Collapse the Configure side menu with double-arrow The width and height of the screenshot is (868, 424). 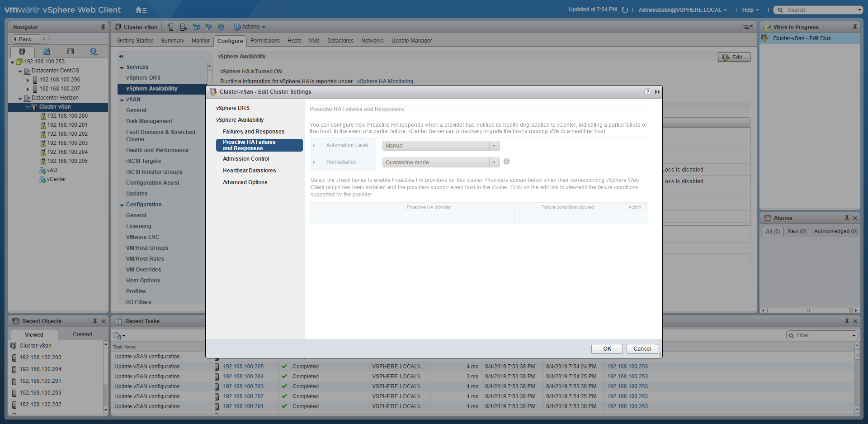[x=121, y=57]
